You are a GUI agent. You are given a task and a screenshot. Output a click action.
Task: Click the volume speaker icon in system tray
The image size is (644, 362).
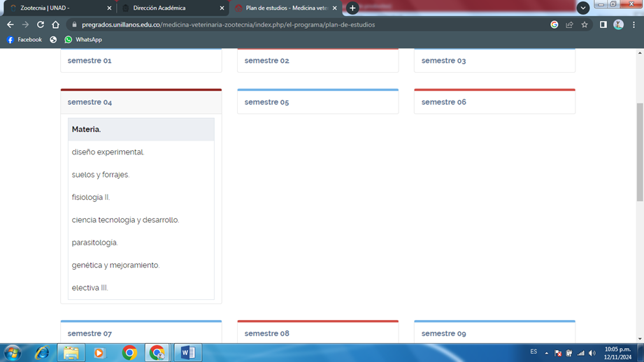[x=592, y=353]
